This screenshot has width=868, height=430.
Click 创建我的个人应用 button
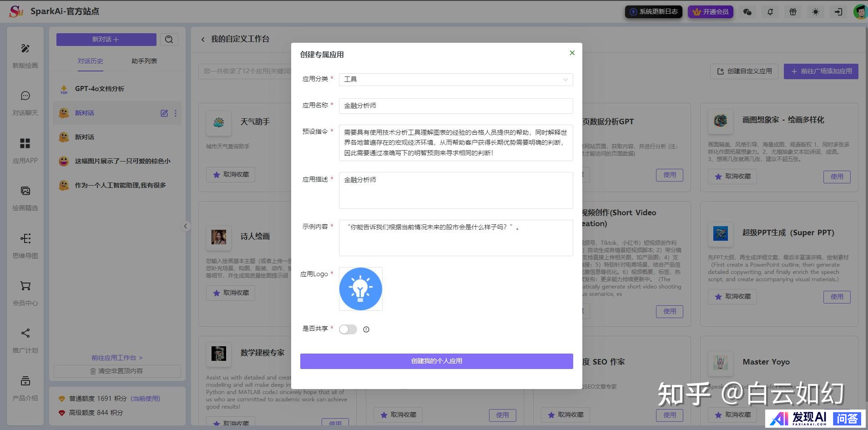pos(436,361)
